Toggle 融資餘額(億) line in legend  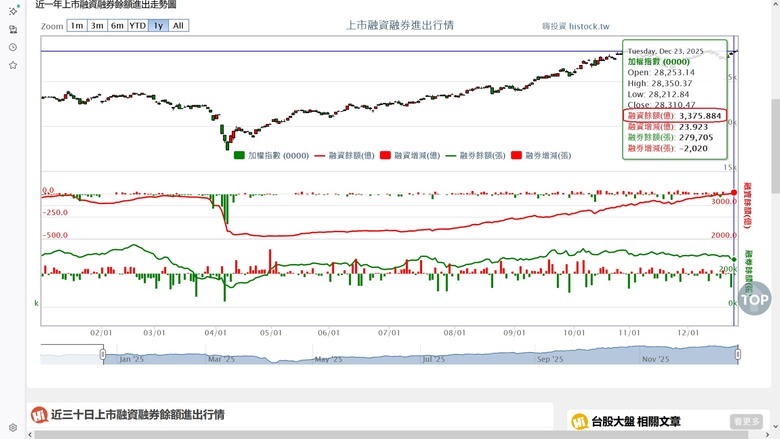click(x=344, y=156)
